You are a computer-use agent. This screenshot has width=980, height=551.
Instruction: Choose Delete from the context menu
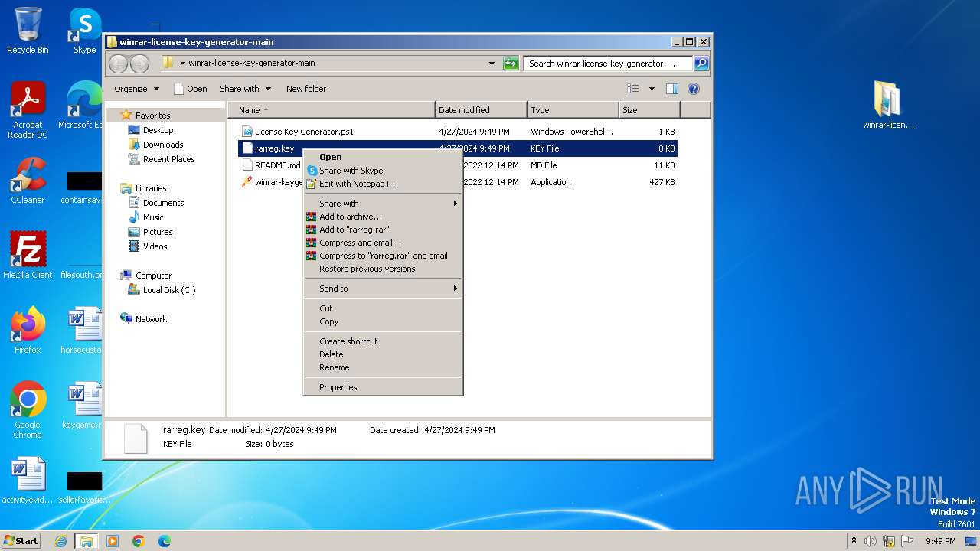coord(383,354)
